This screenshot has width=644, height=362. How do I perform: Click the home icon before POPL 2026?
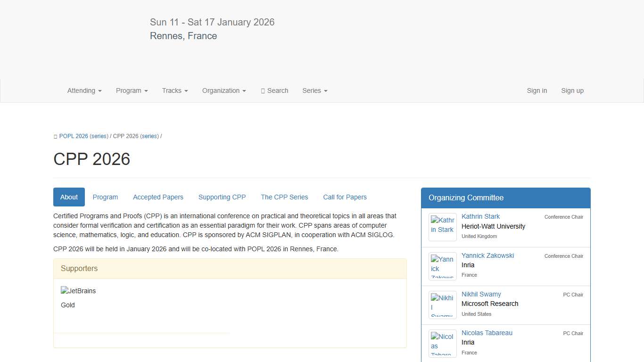[x=56, y=136]
